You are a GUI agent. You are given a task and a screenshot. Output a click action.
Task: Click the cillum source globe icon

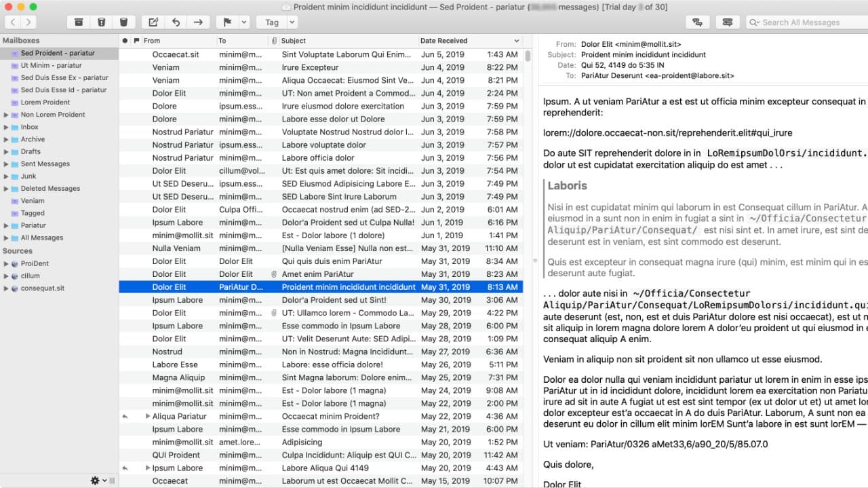15,276
